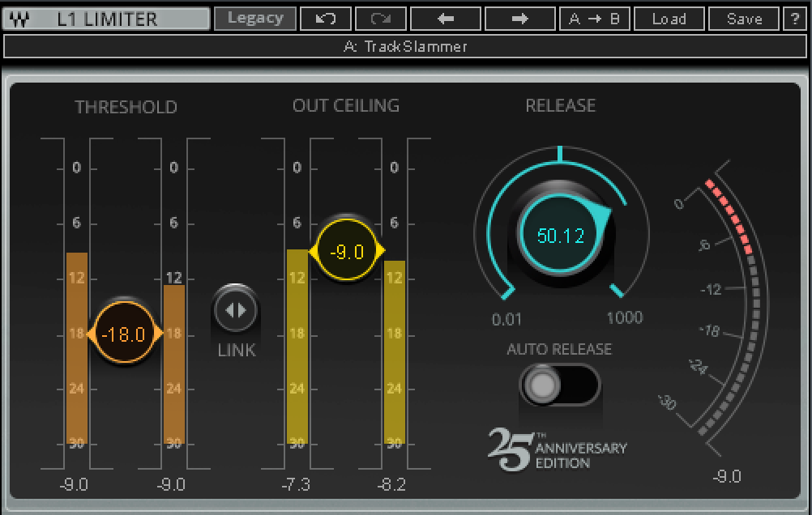Viewport: 812px width, 515px height.
Task: Click the OUT CEILING section label
Action: [x=346, y=105]
